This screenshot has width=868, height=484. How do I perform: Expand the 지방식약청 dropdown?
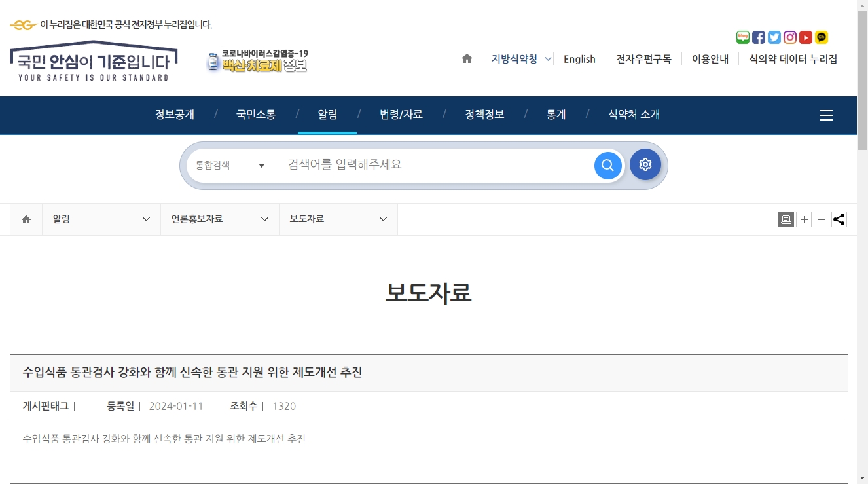521,59
